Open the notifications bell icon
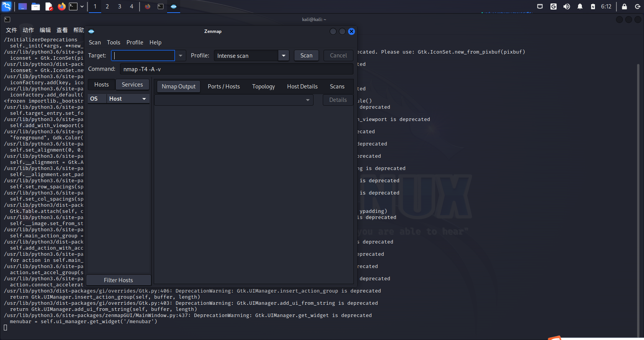This screenshot has height=340, width=644. click(580, 7)
